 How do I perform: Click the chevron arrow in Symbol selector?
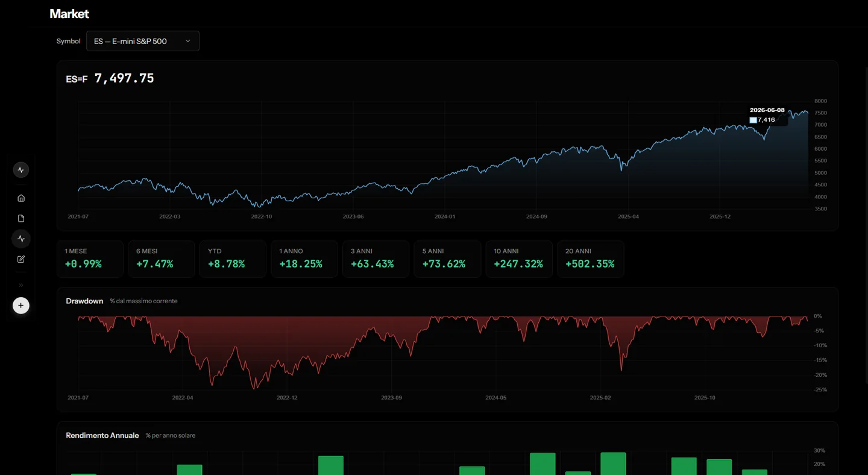pyautogui.click(x=187, y=41)
